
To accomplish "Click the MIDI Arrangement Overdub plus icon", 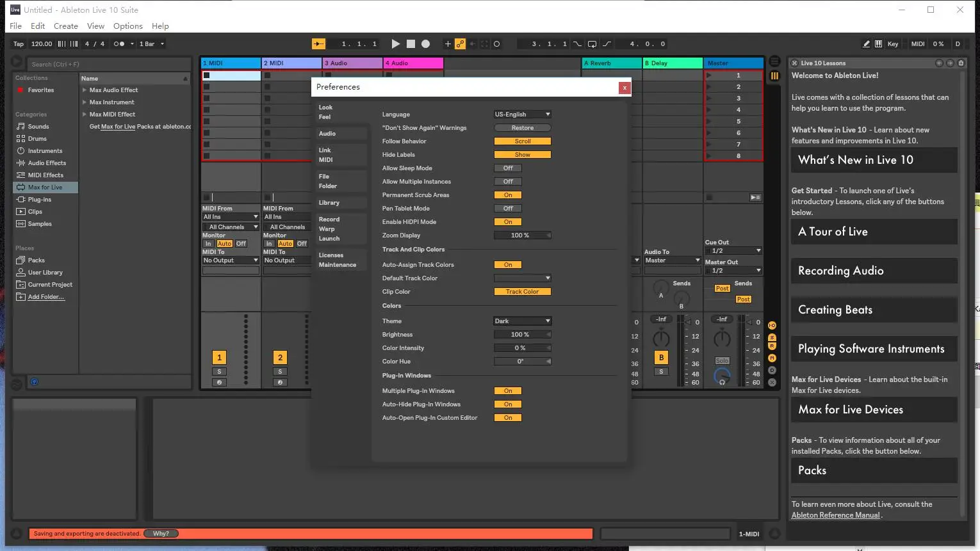I will [448, 44].
